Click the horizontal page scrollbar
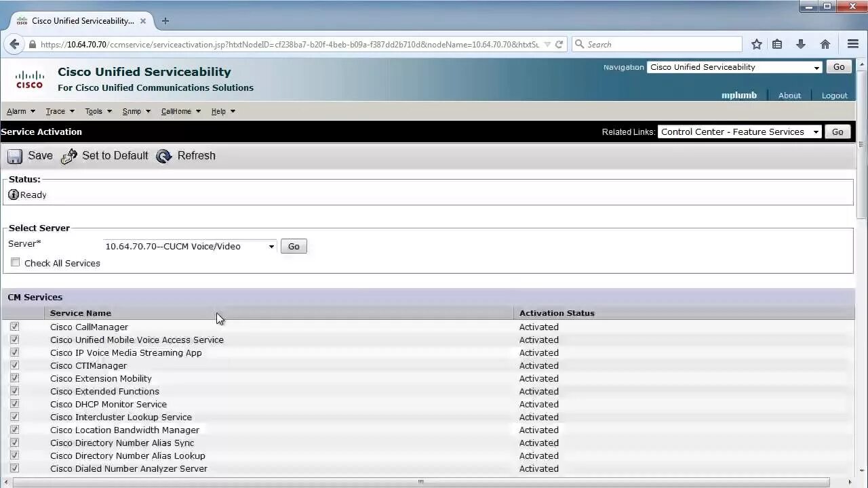 (x=420, y=482)
